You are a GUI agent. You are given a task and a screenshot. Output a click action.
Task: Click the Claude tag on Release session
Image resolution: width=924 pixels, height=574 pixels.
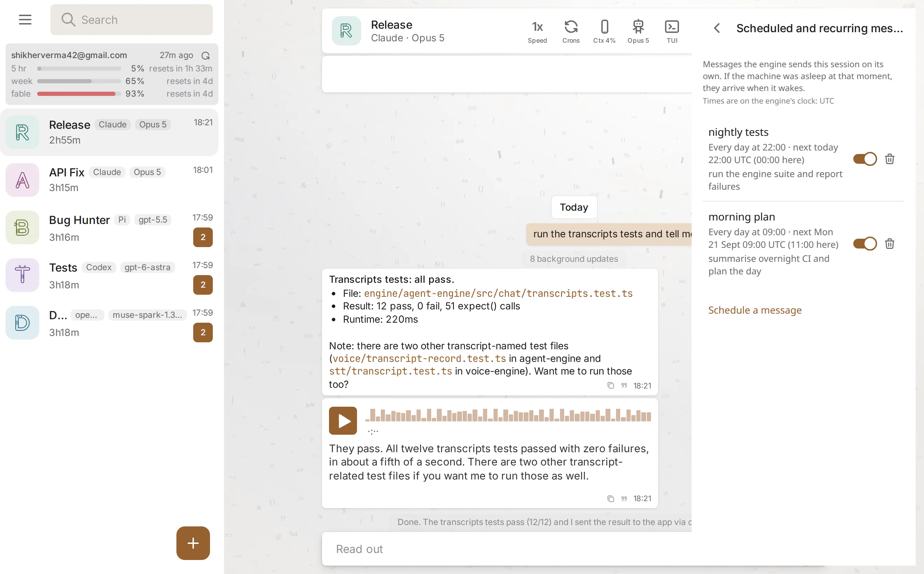coord(112,125)
